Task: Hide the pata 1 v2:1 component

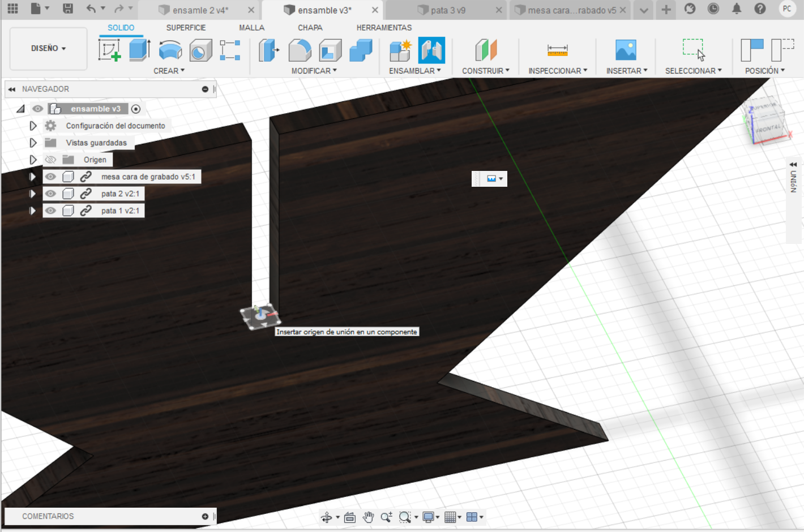Action: pos(50,211)
